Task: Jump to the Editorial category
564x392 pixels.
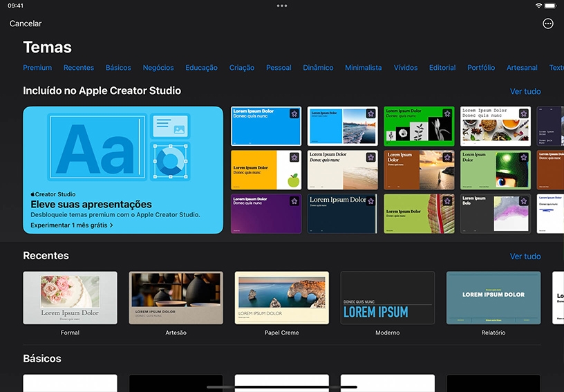Action: [442, 68]
